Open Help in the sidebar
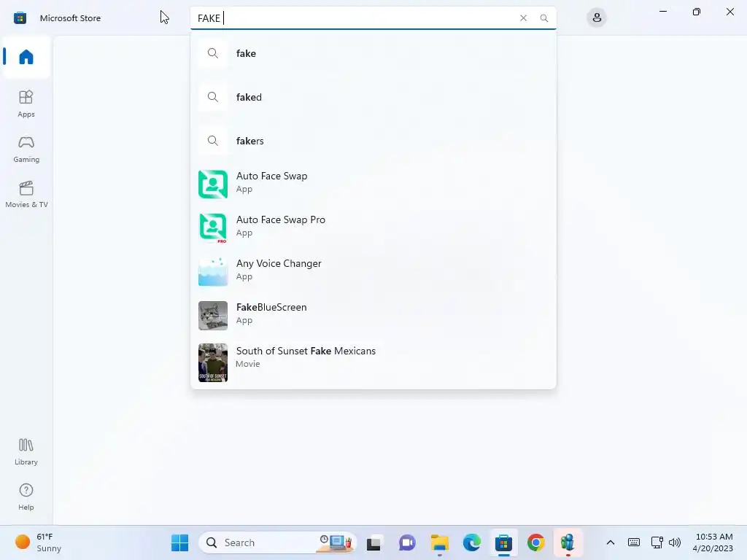747x560 pixels. [x=26, y=497]
